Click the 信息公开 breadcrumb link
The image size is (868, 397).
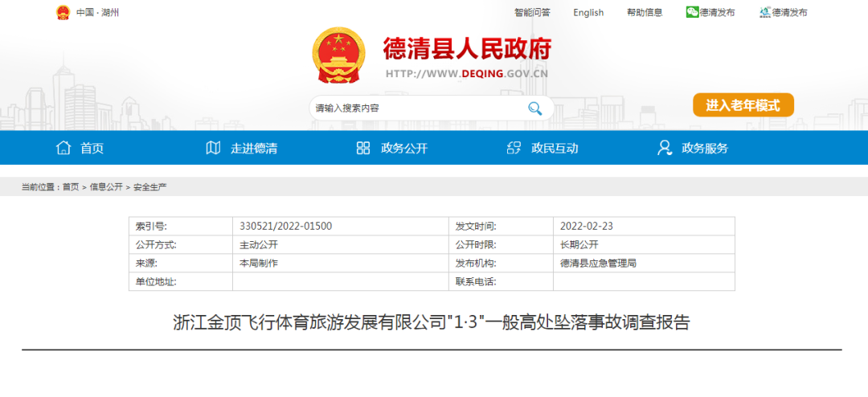[106, 187]
